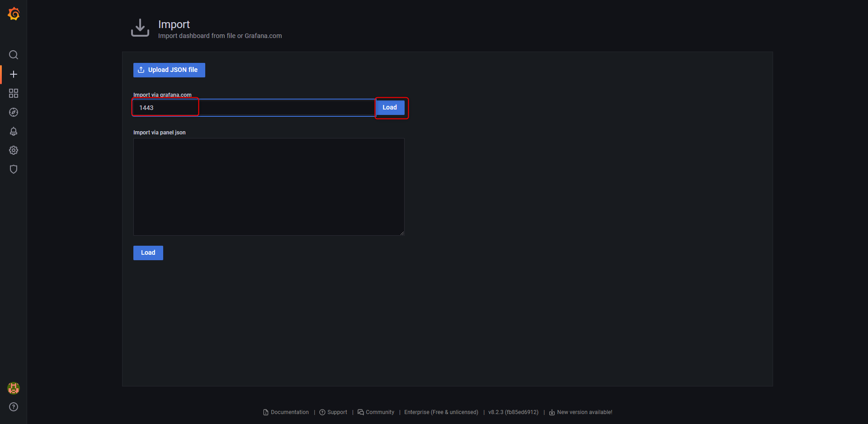This screenshot has height=424, width=868.
Task: Click the New version available! link
Action: point(581,412)
